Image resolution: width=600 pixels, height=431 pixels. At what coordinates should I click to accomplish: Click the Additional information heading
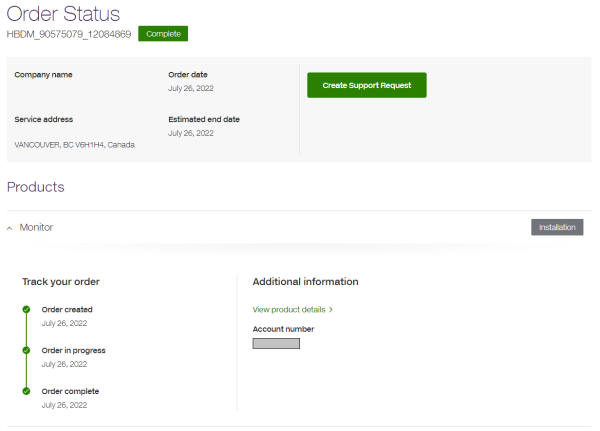pos(305,282)
